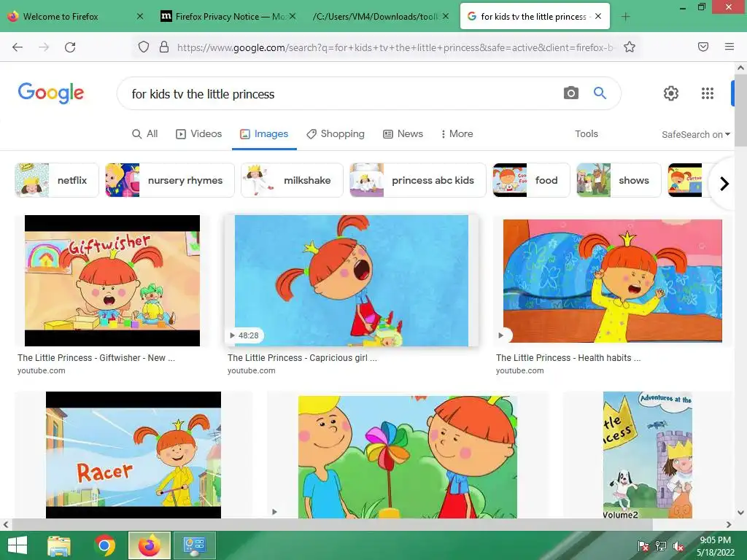The width and height of the screenshot is (747, 560).
Task: Open the control panel taskbar app
Action: pyautogui.click(x=194, y=545)
